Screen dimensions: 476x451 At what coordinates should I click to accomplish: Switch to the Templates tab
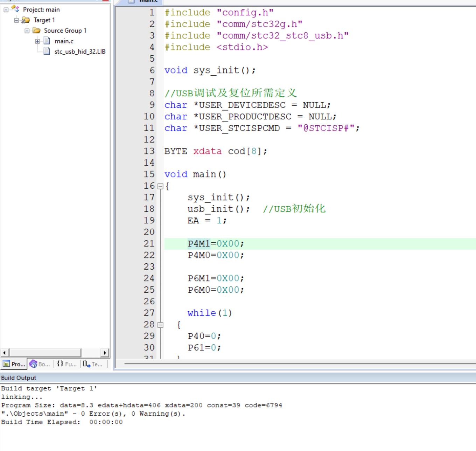(x=93, y=364)
